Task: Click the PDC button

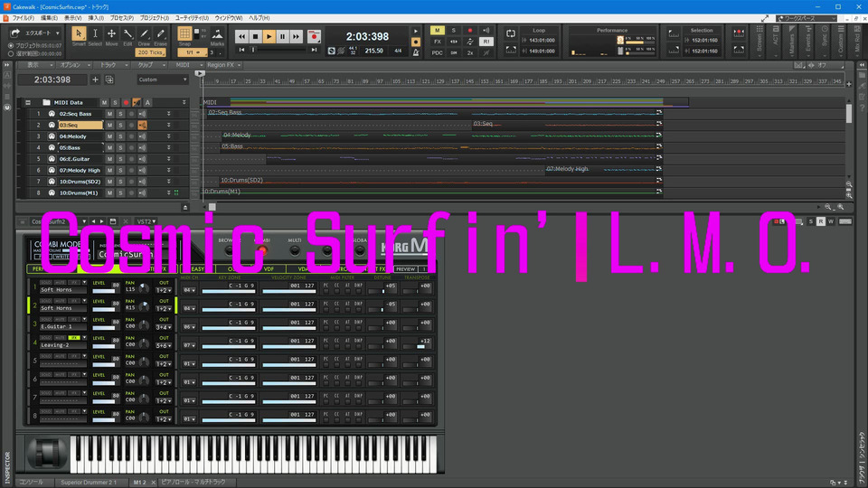Action: click(x=438, y=52)
